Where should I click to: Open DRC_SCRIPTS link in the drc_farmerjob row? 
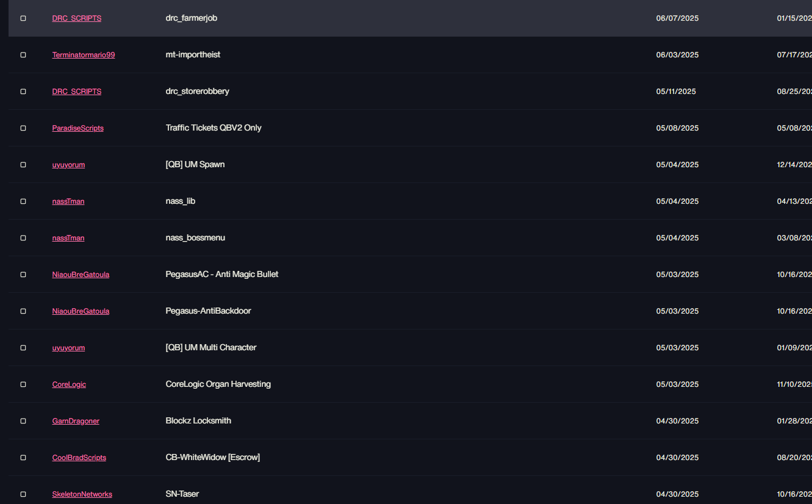pos(77,18)
